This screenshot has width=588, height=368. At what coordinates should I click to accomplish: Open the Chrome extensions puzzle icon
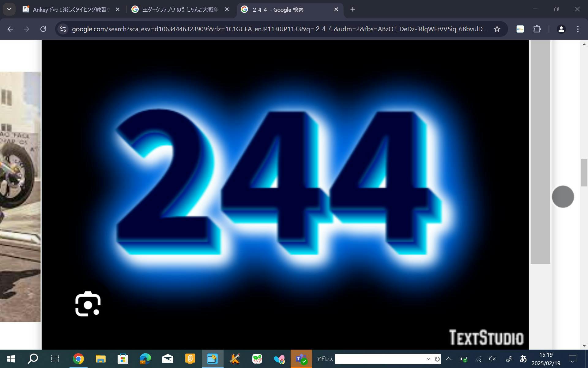537,29
